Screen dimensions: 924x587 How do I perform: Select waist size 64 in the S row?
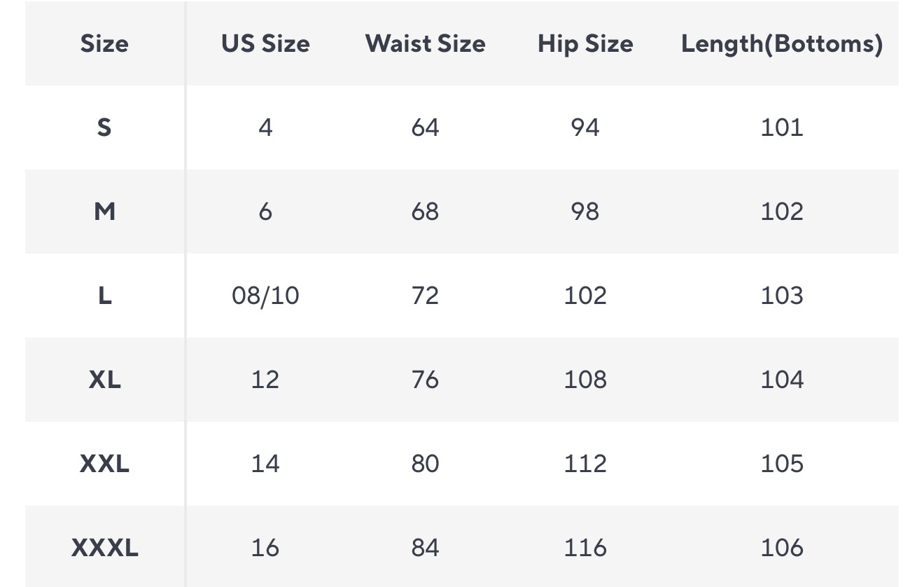pos(425,127)
